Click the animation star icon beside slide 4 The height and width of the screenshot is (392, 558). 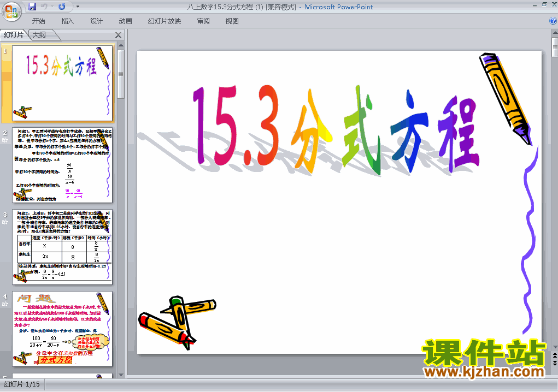pos(5,304)
